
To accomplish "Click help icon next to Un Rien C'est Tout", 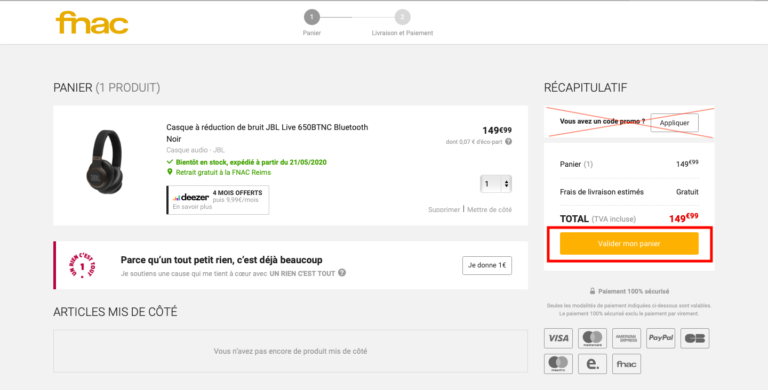I will pos(342,273).
